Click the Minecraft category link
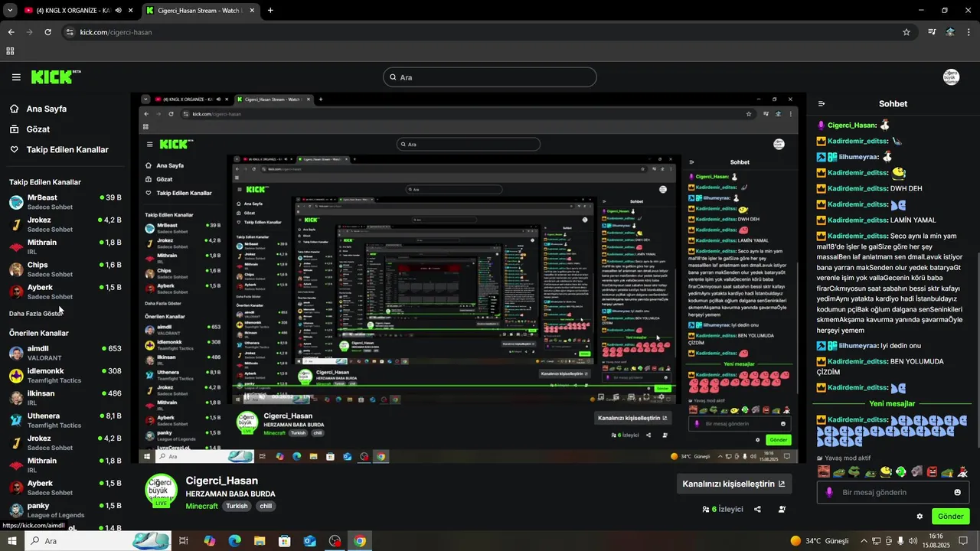 [202, 506]
